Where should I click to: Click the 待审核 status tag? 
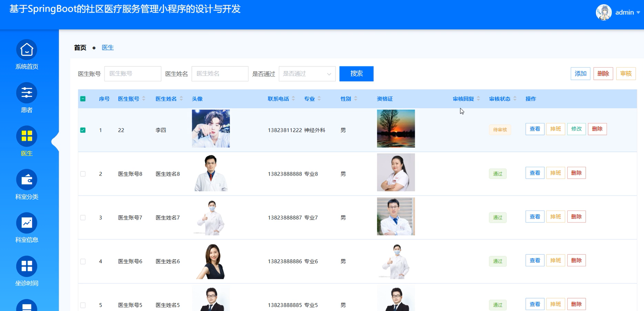coord(500,130)
